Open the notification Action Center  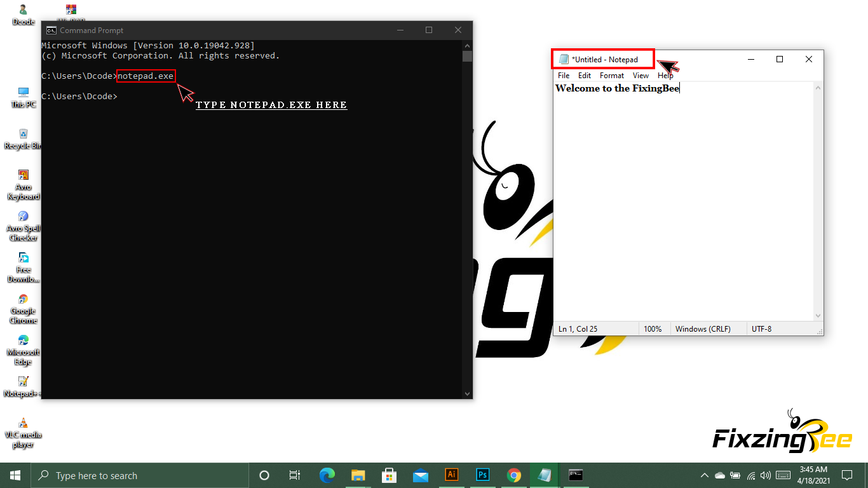coord(847,475)
